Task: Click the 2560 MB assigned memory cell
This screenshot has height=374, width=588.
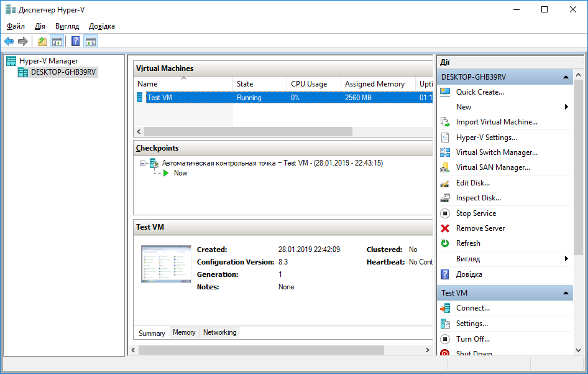Action: 358,98
